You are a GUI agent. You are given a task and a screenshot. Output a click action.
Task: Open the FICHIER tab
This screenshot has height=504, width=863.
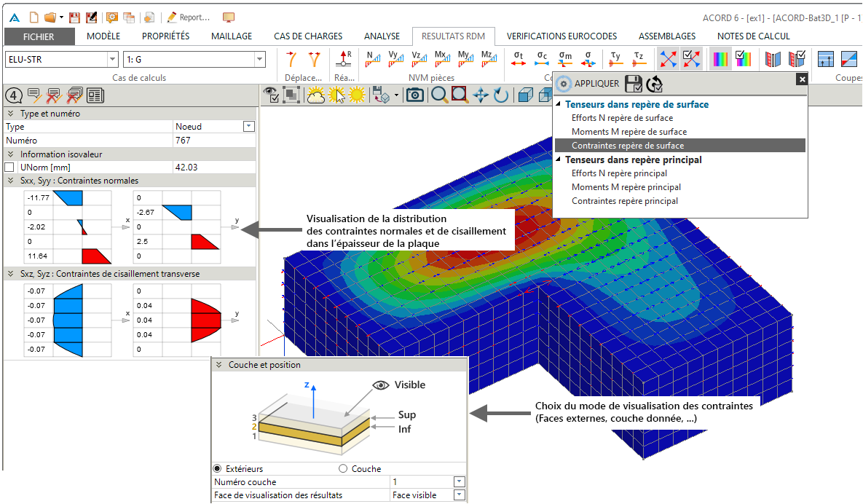[x=39, y=36]
